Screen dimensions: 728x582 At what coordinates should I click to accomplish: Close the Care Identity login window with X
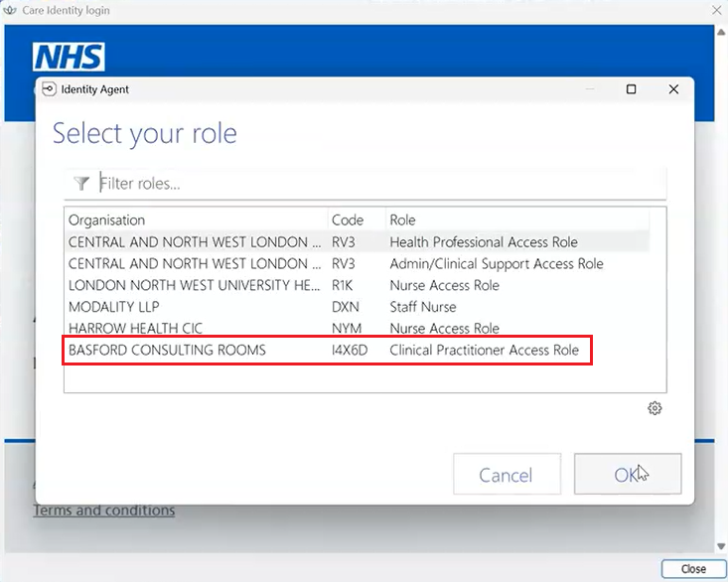717,10
